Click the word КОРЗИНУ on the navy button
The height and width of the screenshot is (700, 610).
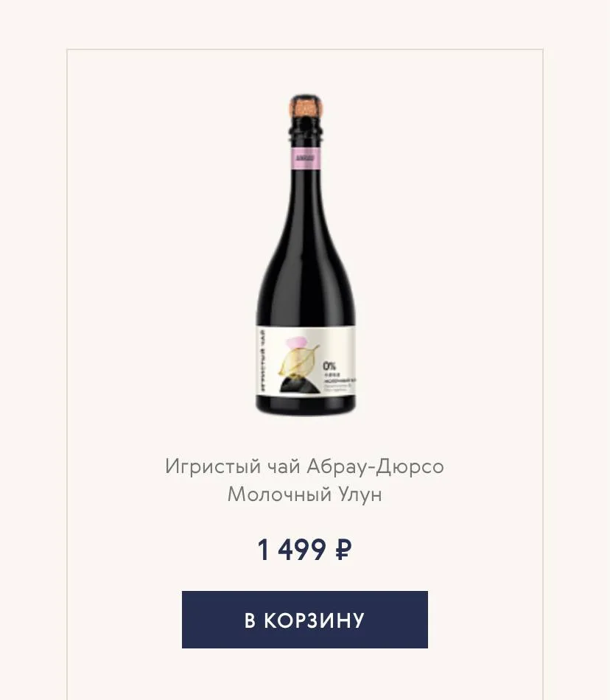[314, 620]
